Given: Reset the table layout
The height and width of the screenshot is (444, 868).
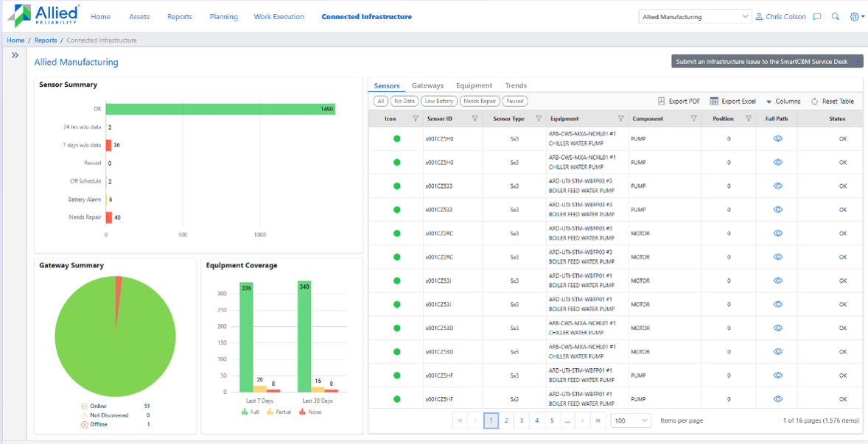Looking at the screenshot, I should click(833, 101).
